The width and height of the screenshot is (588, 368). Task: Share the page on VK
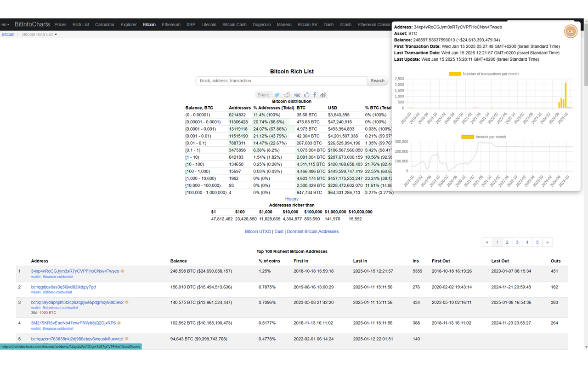click(297, 95)
